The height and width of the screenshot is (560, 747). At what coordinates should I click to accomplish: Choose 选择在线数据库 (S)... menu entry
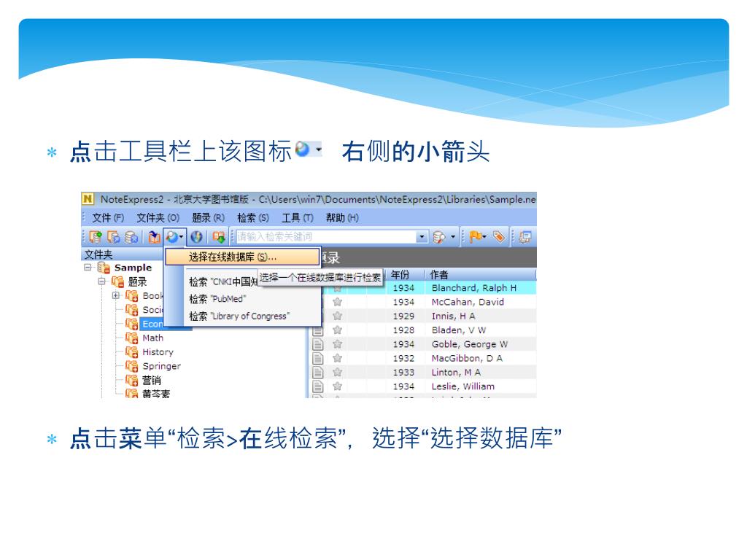(x=242, y=257)
